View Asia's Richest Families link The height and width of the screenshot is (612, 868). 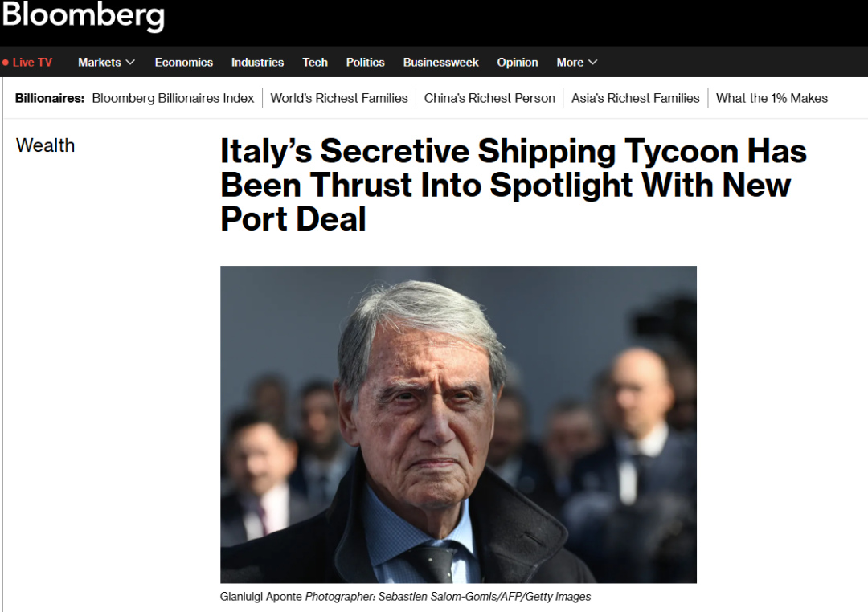pos(636,98)
